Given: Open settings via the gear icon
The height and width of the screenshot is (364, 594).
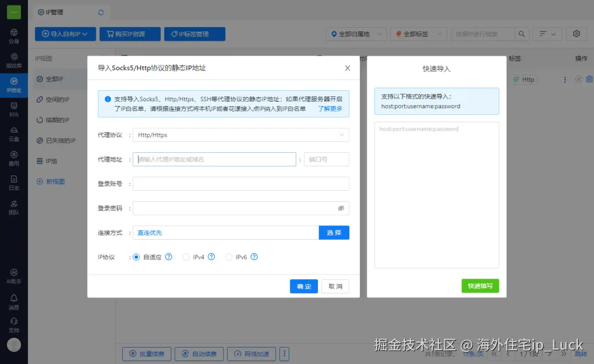Looking at the screenshot, I should click(x=576, y=34).
